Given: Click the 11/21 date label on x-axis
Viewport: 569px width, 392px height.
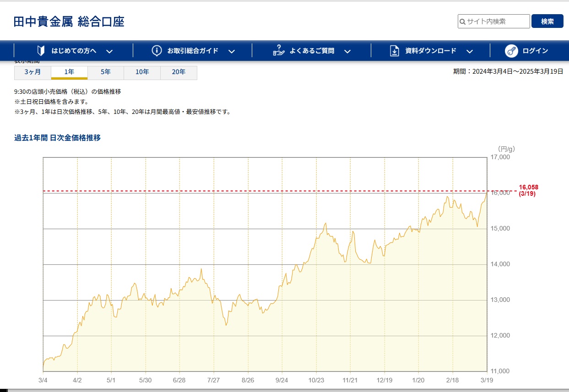Looking at the screenshot, I should pyautogui.click(x=350, y=380).
